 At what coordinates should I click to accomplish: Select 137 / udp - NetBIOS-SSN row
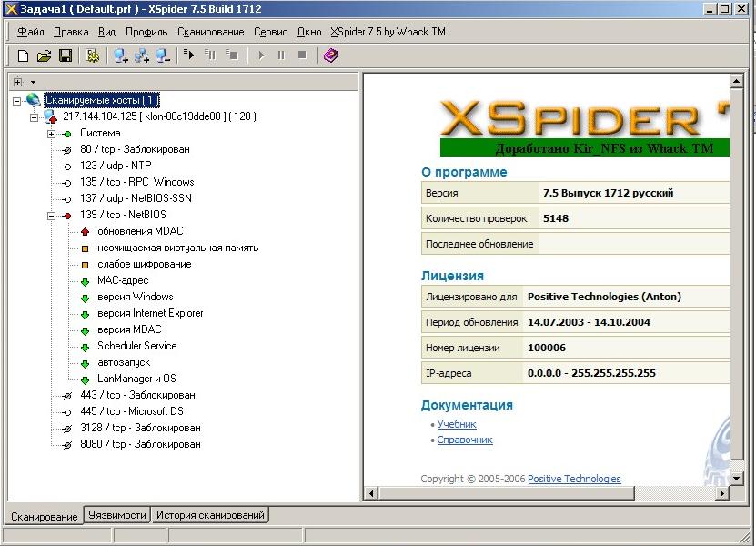coord(136,198)
